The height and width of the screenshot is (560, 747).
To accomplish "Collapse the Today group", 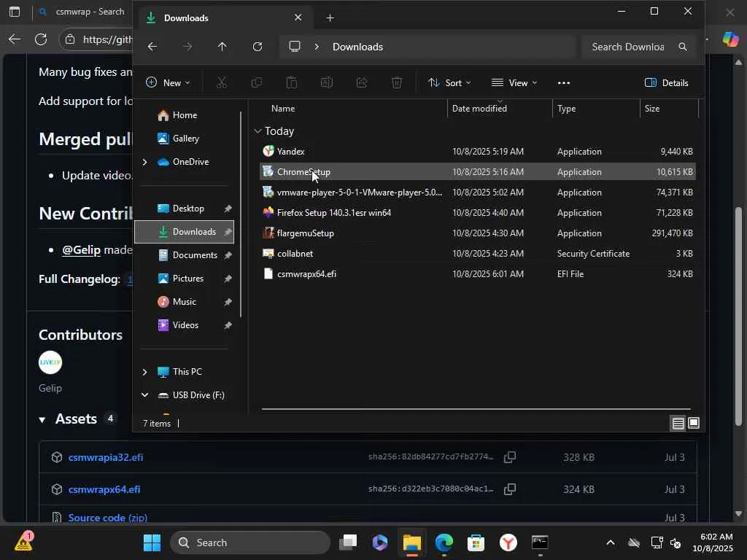I will coord(258,131).
